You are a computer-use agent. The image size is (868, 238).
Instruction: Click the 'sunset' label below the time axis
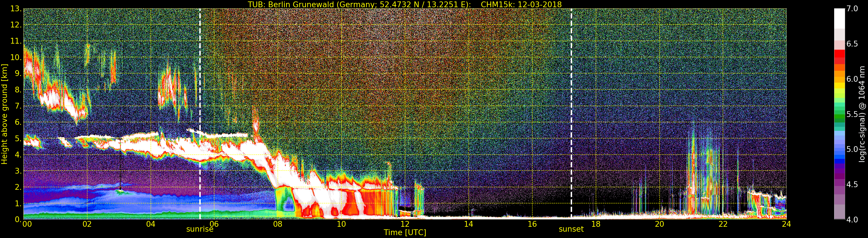coord(571,229)
